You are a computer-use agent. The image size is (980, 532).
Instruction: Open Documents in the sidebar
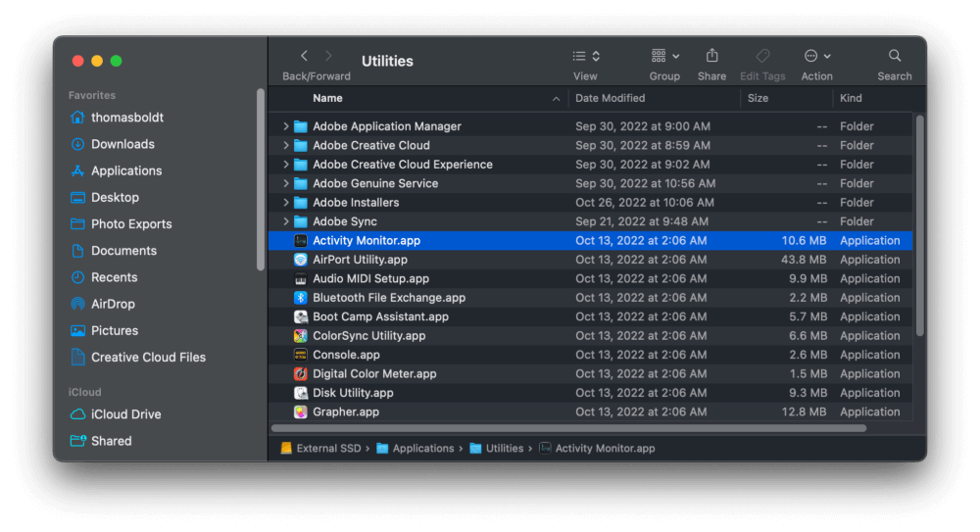click(x=114, y=251)
